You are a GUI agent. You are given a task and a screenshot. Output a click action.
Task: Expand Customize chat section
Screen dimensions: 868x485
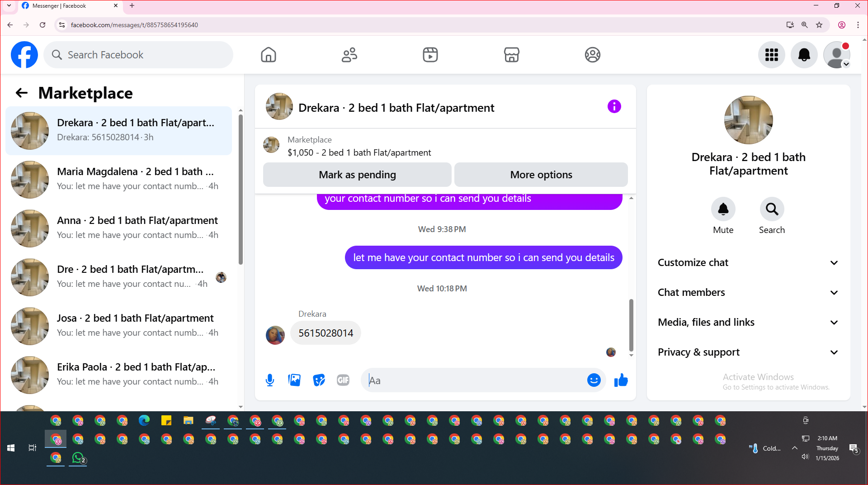748,262
